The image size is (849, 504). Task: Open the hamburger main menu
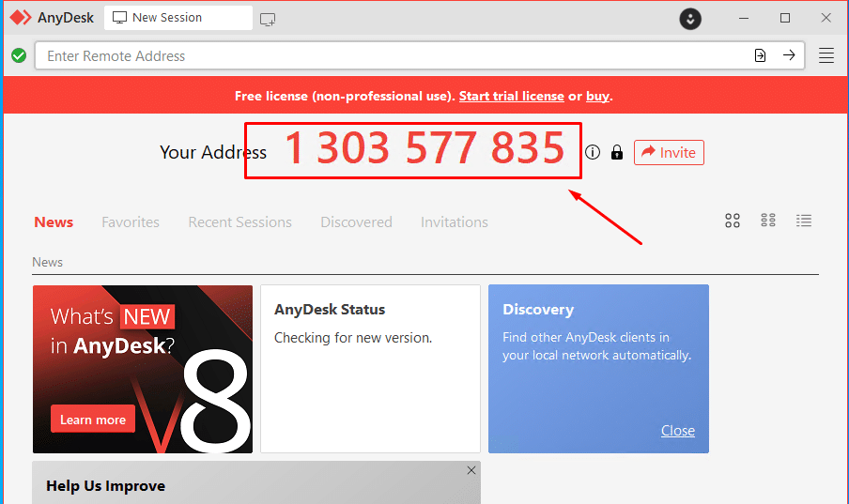click(826, 55)
